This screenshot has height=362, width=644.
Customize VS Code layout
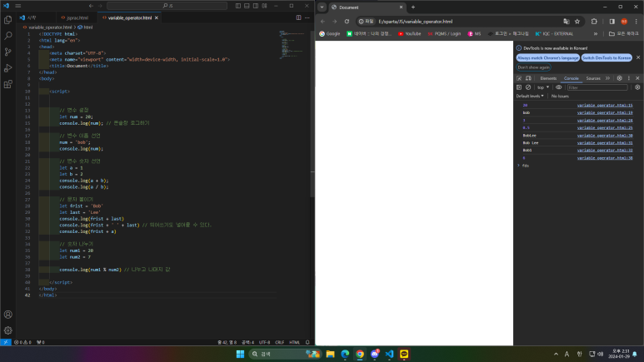(264, 6)
